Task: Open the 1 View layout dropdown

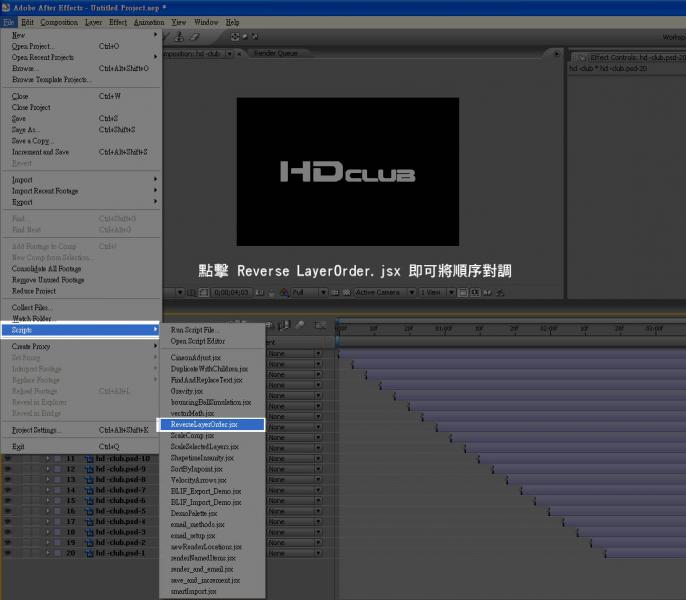Action: point(434,292)
